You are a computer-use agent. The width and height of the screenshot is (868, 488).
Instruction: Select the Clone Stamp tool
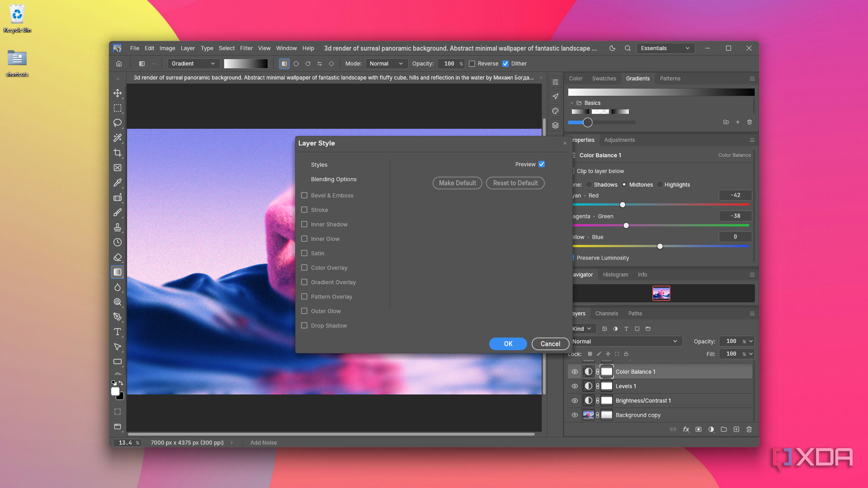[118, 227]
